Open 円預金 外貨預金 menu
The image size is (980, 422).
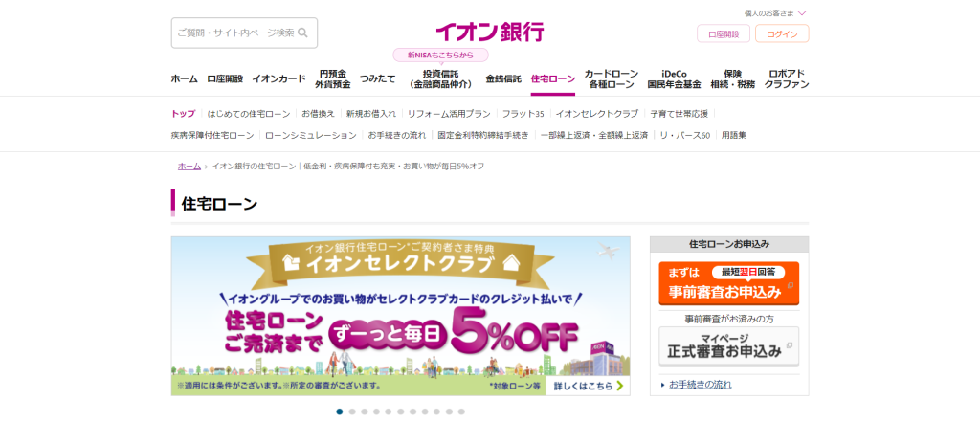pos(332,78)
